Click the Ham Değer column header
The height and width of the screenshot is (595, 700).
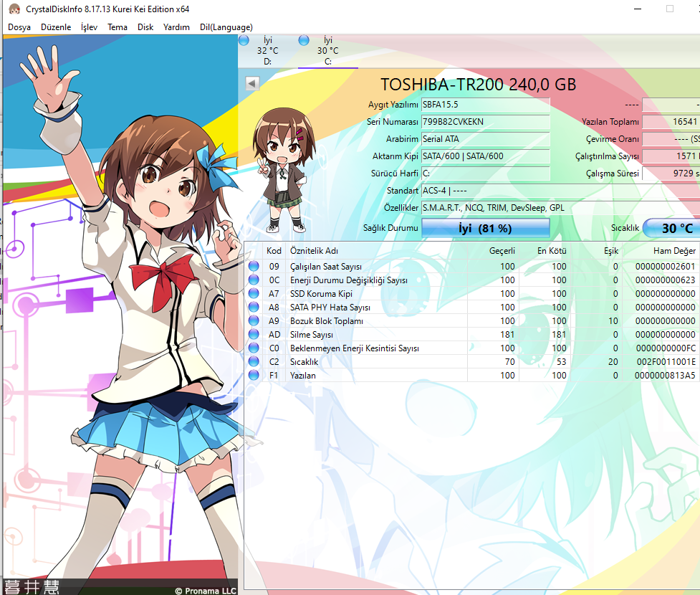pyautogui.click(x=661, y=251)
